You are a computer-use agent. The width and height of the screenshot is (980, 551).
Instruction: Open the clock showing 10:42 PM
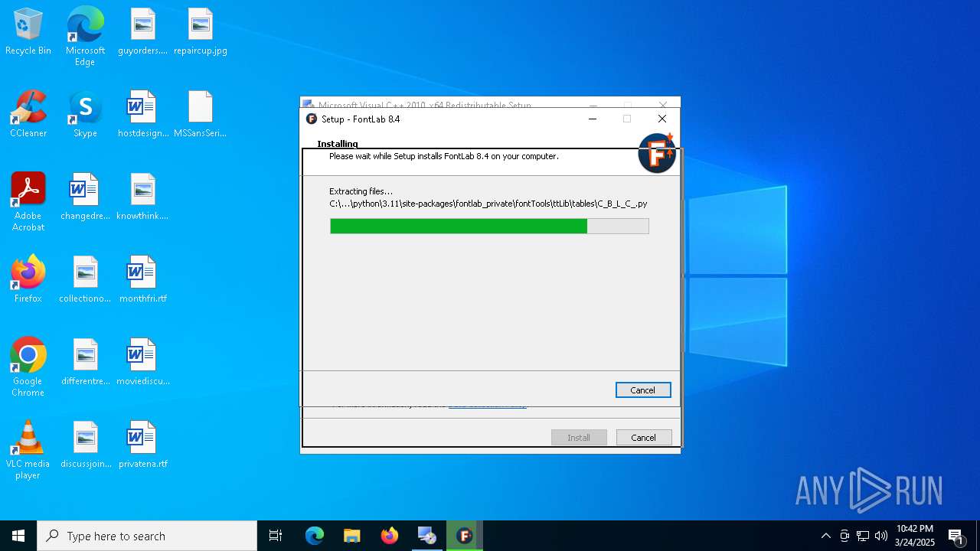pyautogui.click(x=915, y=536)
